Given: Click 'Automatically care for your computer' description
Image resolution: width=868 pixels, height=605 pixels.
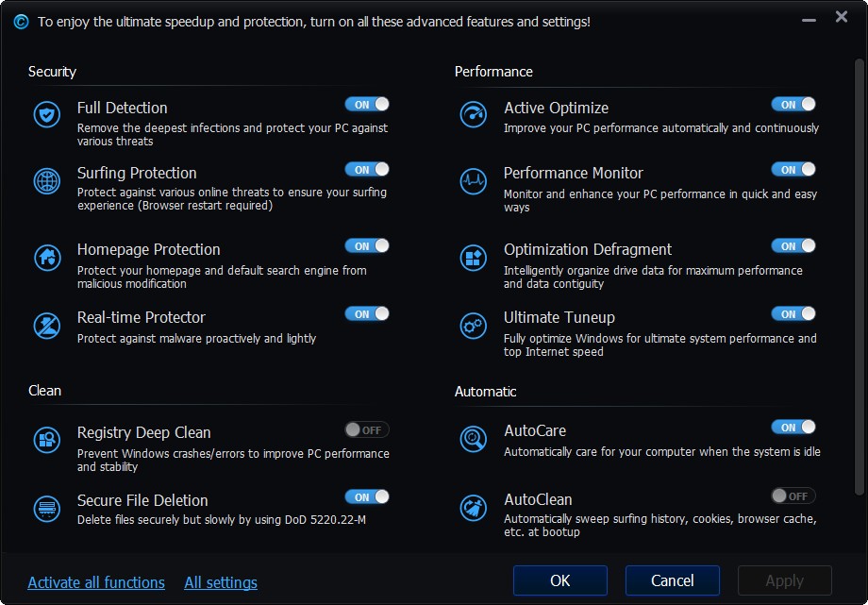Looking at the screenshot, I should [662, 452].
